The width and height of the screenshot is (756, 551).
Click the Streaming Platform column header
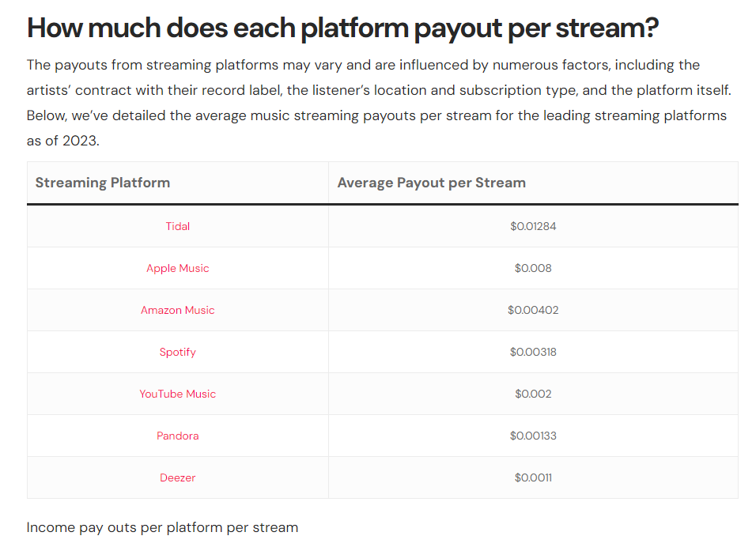coord(103,183)
